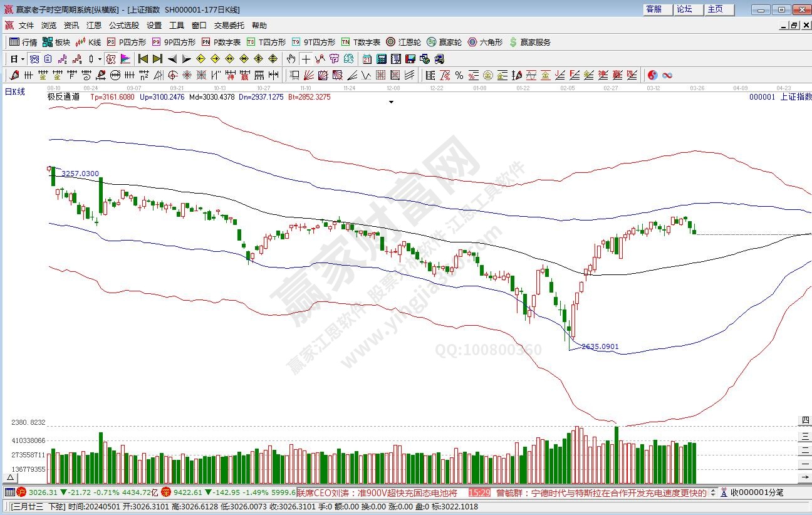Toggle the 板块 sector view button
This screenshot has height=515, width=812.
[56, 42]
